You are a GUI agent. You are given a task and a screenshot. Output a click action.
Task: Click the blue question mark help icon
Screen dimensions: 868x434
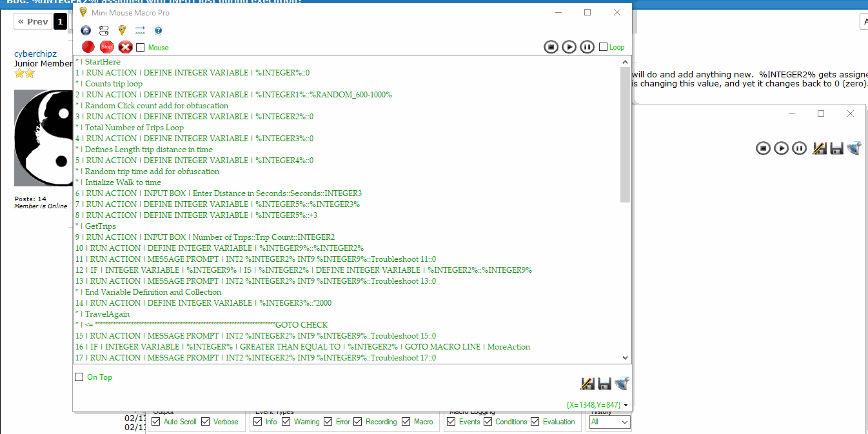pos(158,30)
